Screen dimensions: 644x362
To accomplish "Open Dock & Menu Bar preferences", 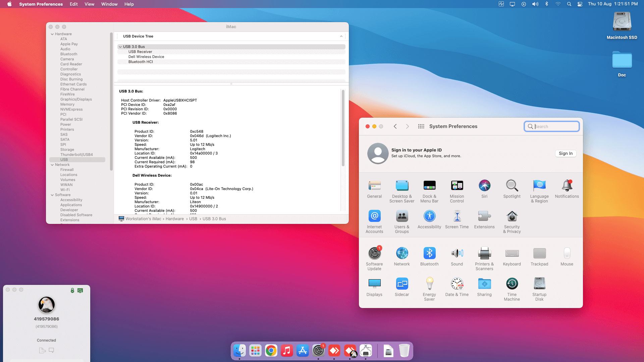I will coord(429,191).
